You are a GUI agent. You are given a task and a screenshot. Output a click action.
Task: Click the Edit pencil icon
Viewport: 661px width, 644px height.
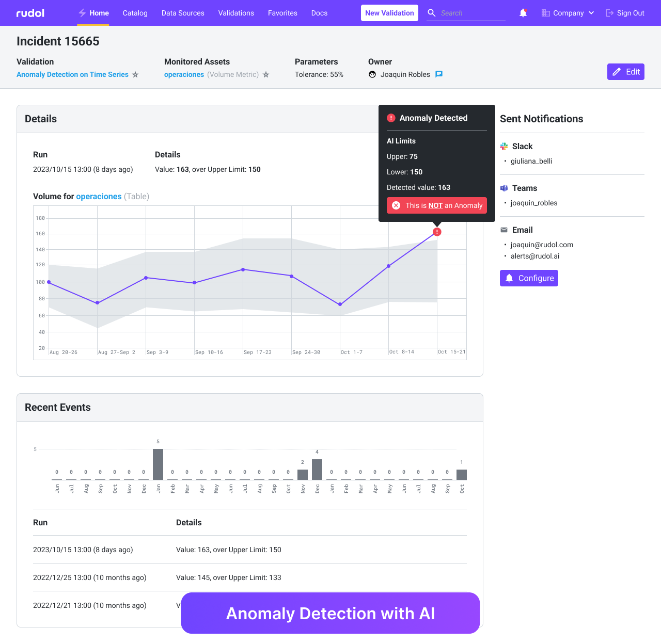pos(618,72)
